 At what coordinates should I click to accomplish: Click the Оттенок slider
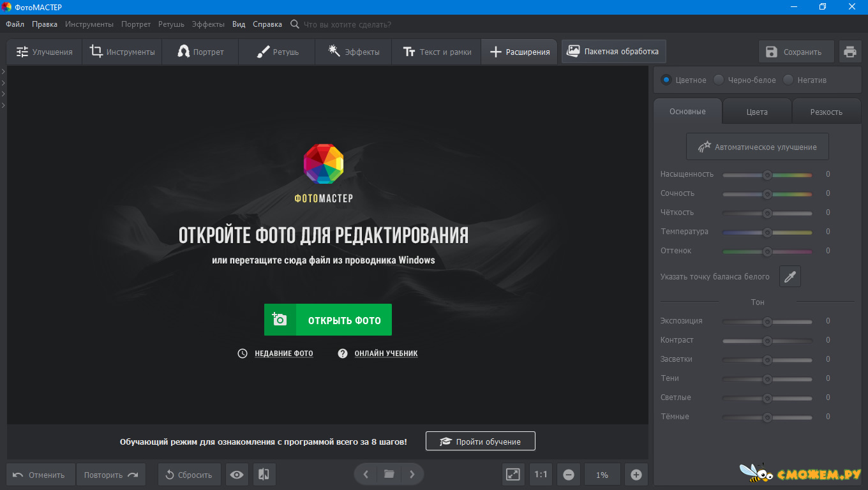coord(767,251)
